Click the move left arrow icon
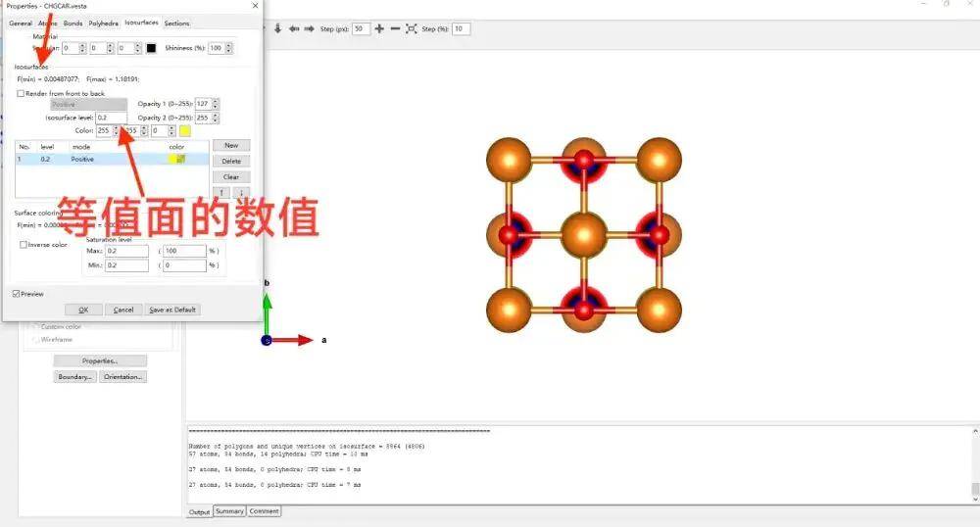The image size is (980, 527). (x=294, y=28)
